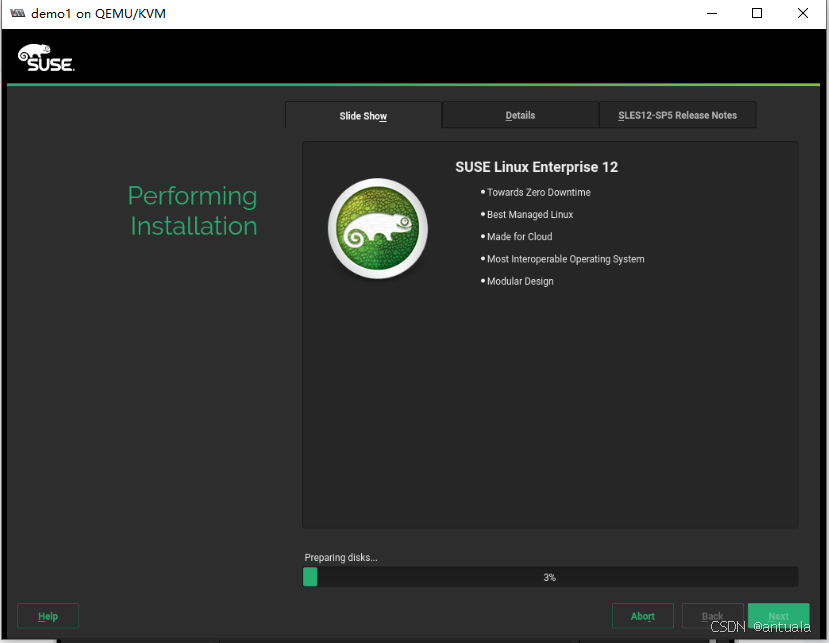This screenshot has height=643, width=829.
Task: Click the QEMU/KVM window title icon
Action: point(17,13)
